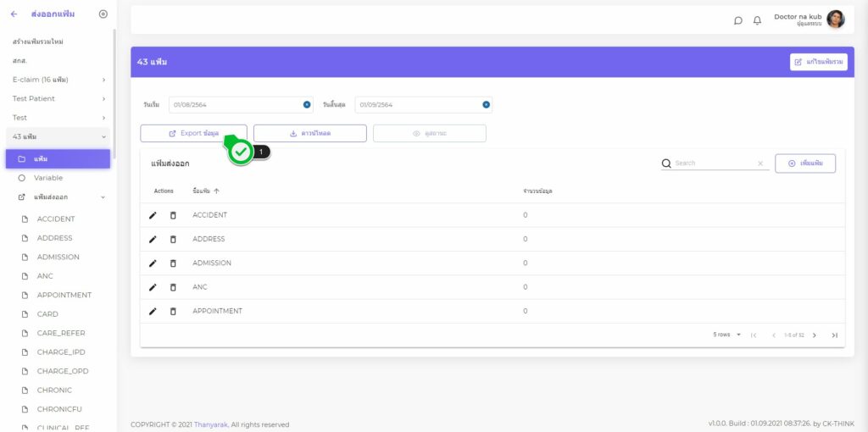Click the edit pencil for ANC row
Screen dimensions: 868x432
pos(153,287)
